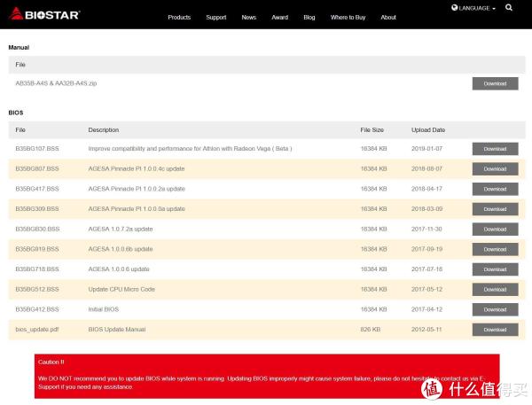Viewport: 532px width, 405px height.
Task: Select B35BG417.BSS file name
Action: 37,189
